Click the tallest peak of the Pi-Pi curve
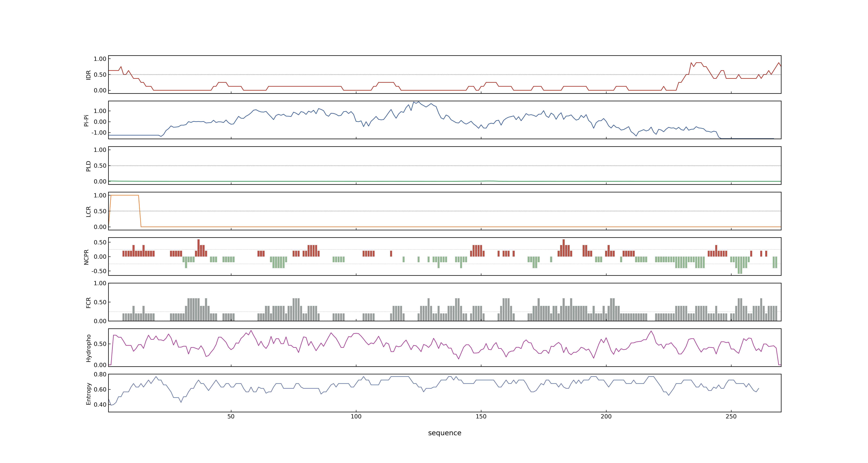The image size is (868, 463). click(418, 102)
